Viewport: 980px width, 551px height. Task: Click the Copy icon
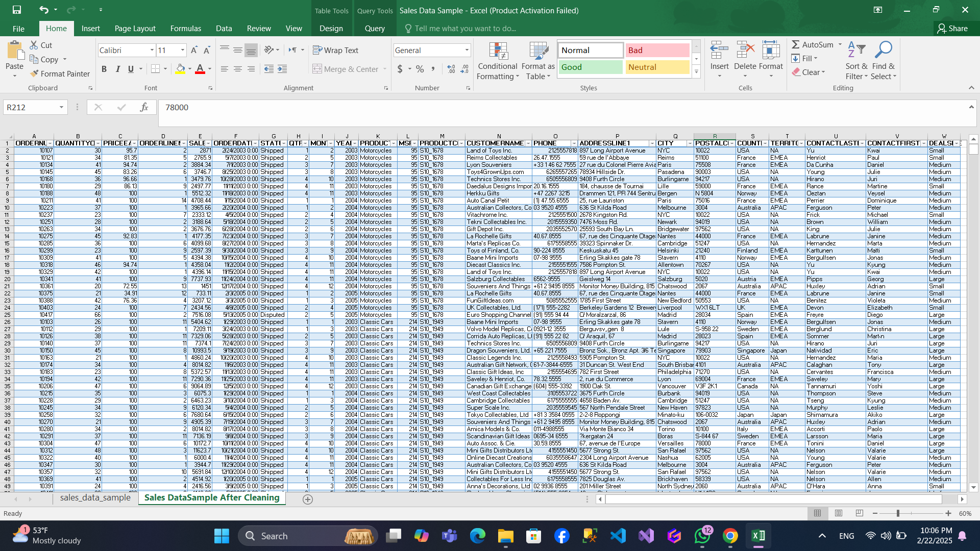(34, 59)
